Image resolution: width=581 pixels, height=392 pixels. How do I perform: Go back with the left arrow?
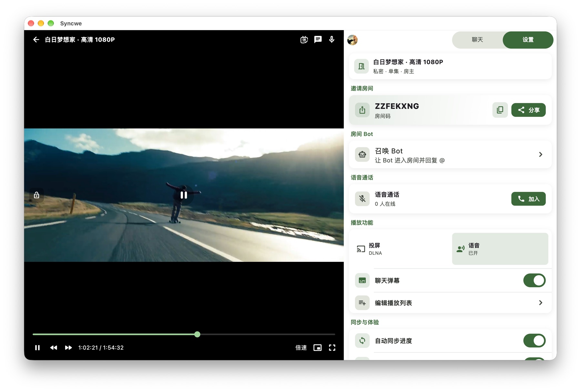click(36, 39)
